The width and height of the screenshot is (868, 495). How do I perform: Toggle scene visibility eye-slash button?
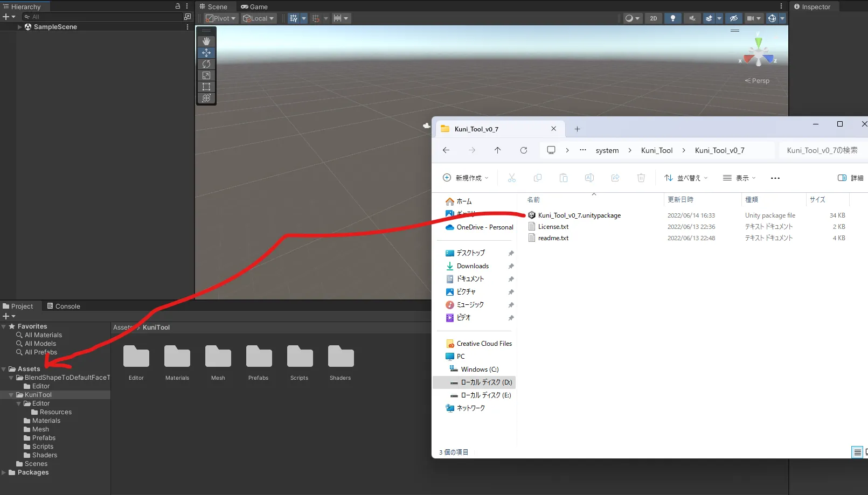tap(733, 18)
